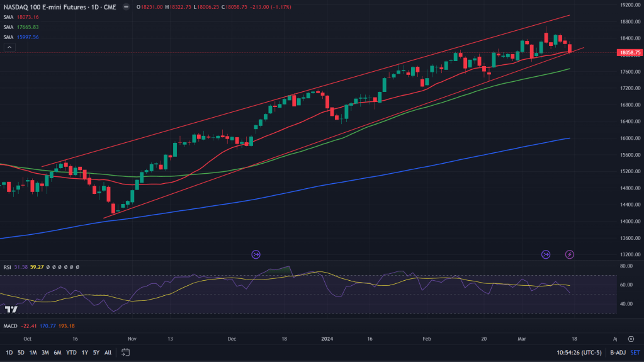Select the 1D time range
Screen dimensions: 644x362
[9, 353]
